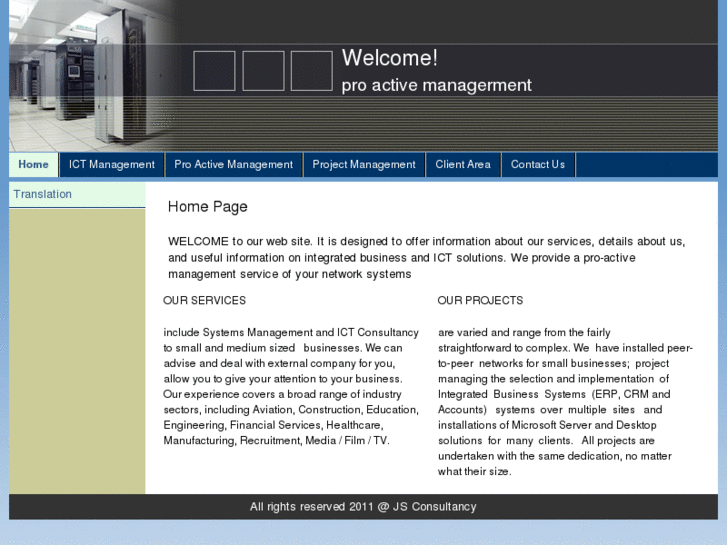727x545 pixels.
Task: Go to ICT Management page
Action: tap(112, 164)
